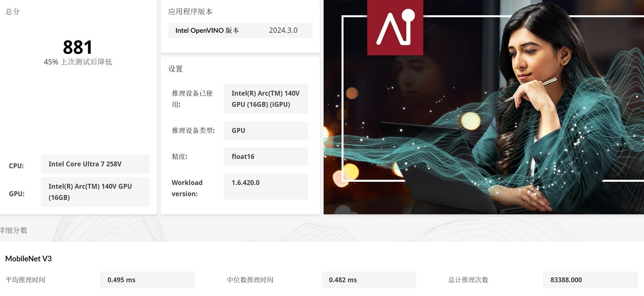This screenshot has width=644, height=296.
Task: Click the MobileNet V3 heading
Action: [x=28, y=259]
